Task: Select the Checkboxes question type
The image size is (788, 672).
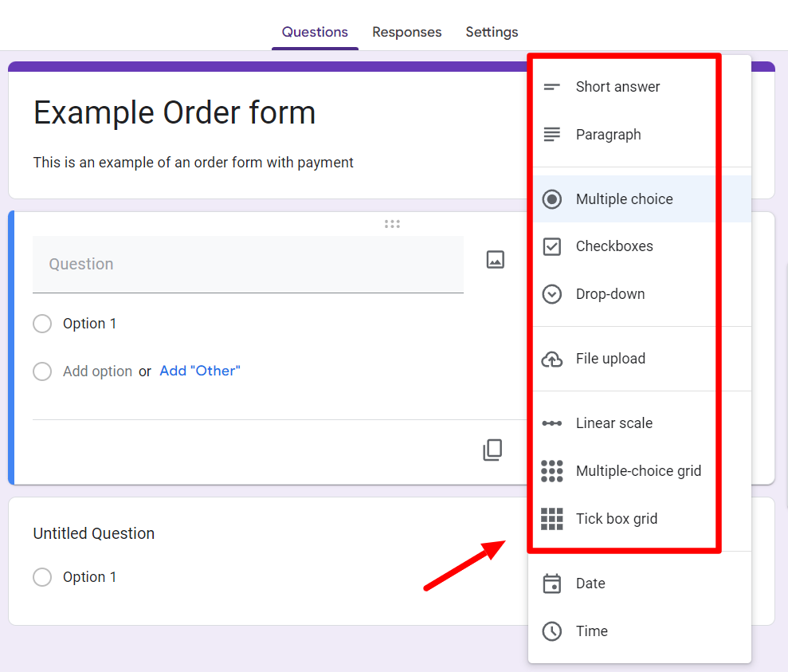Action: coord(613,246)
